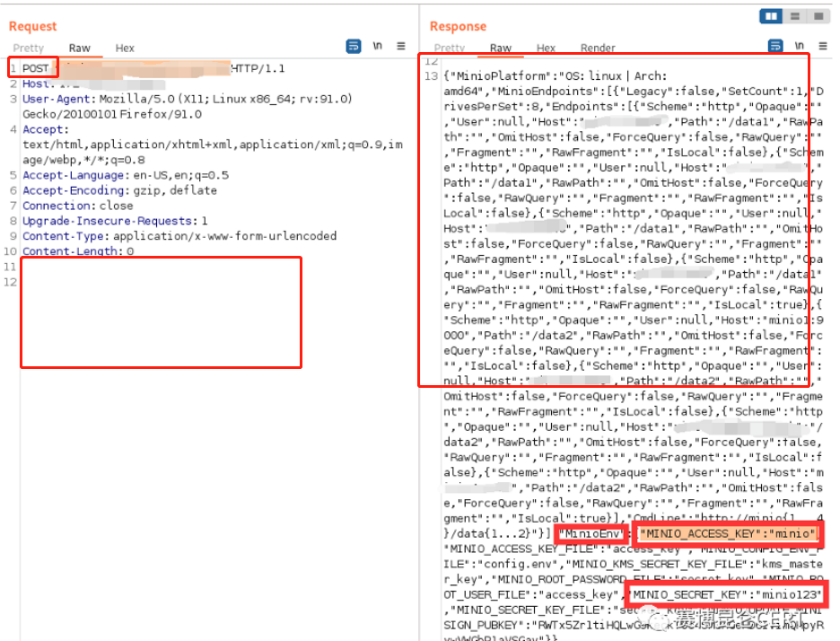Show non-printable characters (\n) in Request panel
Screen dimensions: 840x641
(378, 46)
